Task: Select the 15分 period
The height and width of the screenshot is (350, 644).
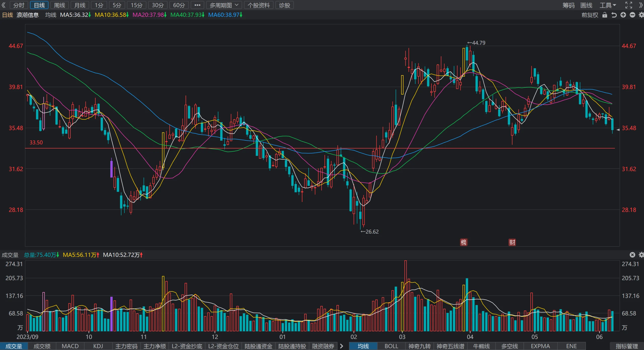Action: point(137,5)
